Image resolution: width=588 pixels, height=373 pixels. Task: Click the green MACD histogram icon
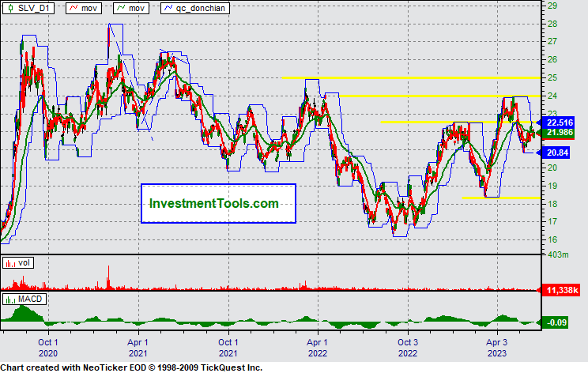coord(9,300)
